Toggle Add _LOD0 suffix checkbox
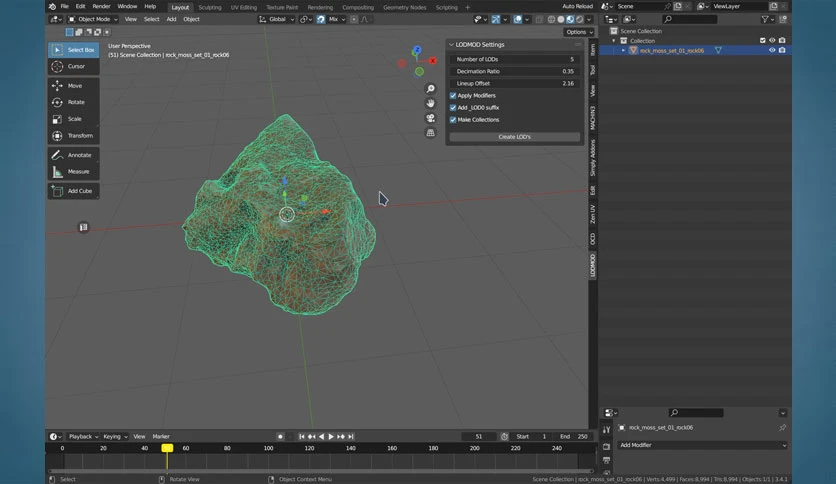Viewport: 836px width, 484px height. click(x=453, y=108)
